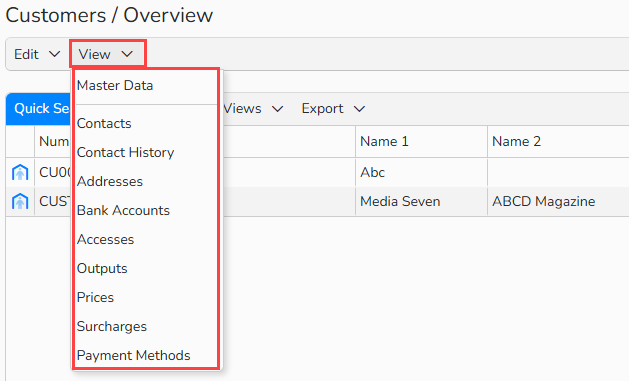629x381 pixels.
Task: Expand the Views dropdown in the list toolbar
Action: tap(253, 109)
